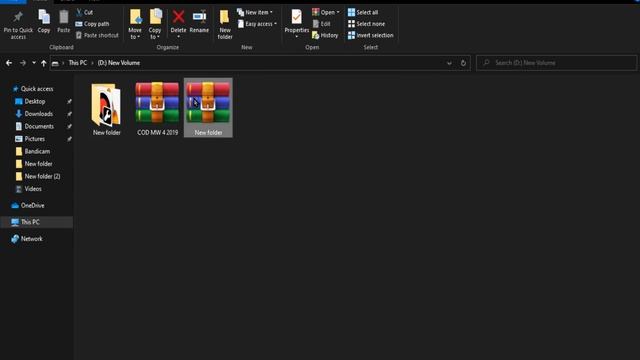Open Properties from the ribbon

[x=297, y=24]
